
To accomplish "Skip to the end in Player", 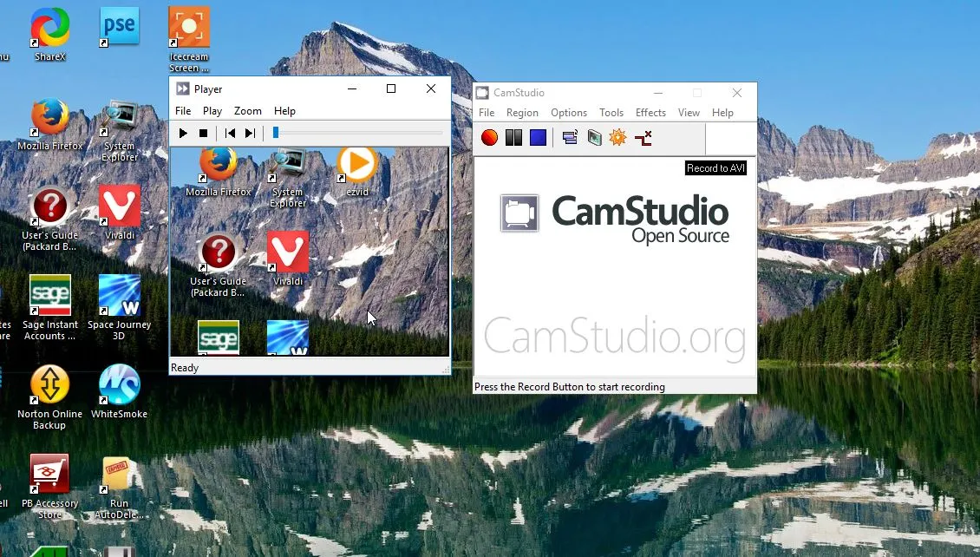I will 250,133.
